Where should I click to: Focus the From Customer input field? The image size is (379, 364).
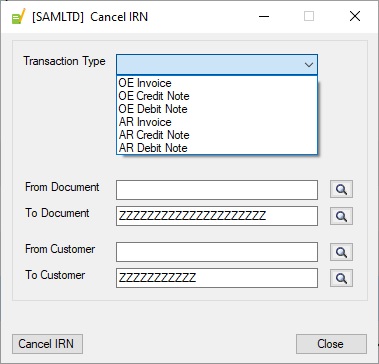[217, 252]
